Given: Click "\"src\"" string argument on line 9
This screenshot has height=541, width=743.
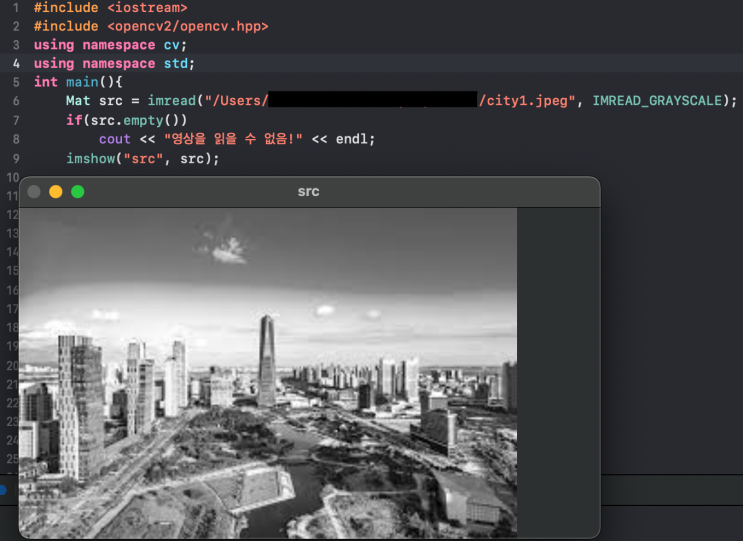Looking at the screenshot, I should [144, 158].
